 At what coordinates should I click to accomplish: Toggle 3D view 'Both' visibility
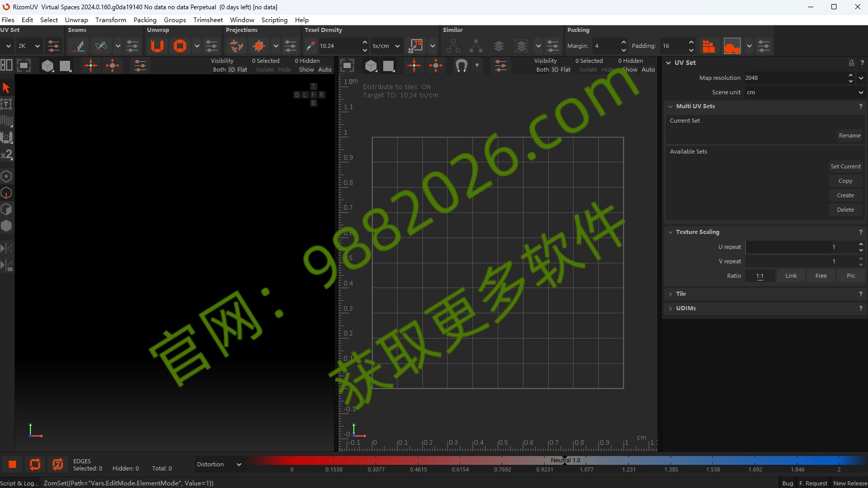pyautogui.click(x=219, y=70)
